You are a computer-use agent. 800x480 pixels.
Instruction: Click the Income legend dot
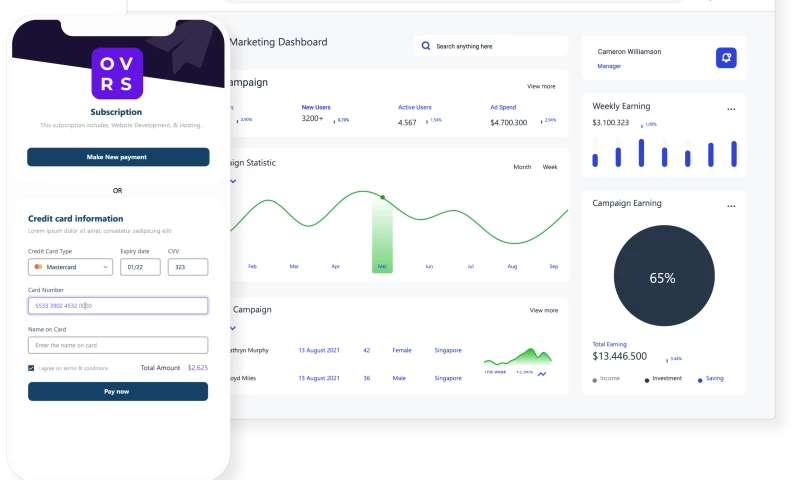(594, 381)
